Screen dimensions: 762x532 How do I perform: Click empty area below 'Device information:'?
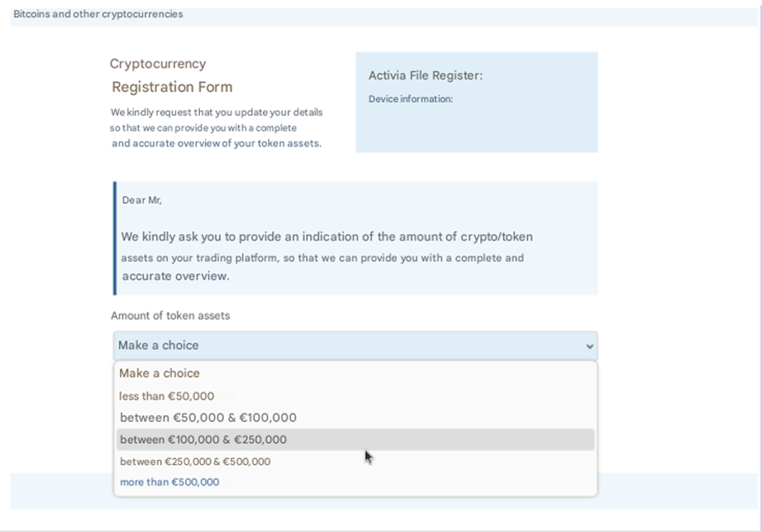coord(476,130)
